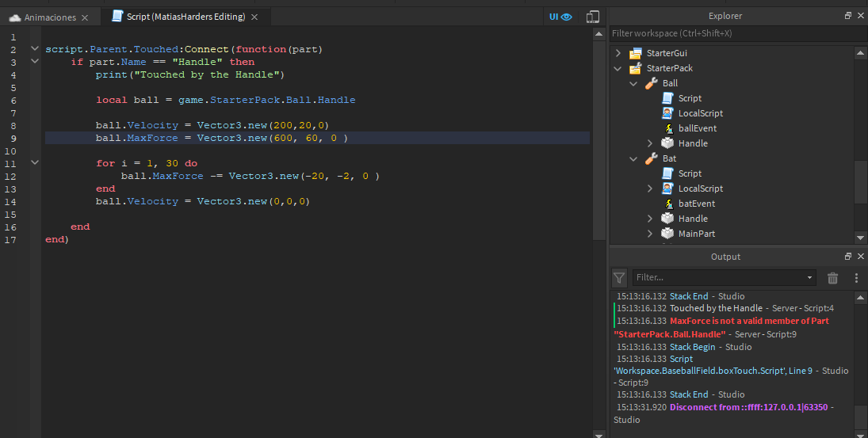Viewport: 868px width, 438px height.
Task: Select the StarterGui folder icon
Action: 635,53
